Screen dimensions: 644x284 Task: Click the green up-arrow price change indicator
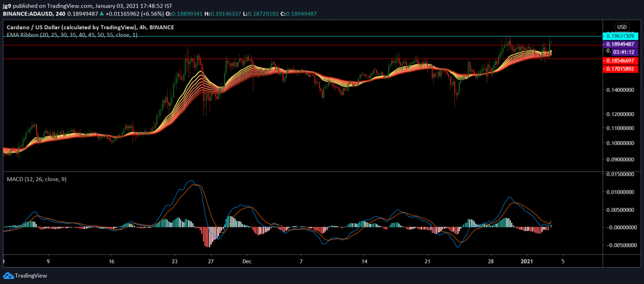coord(101,14)
